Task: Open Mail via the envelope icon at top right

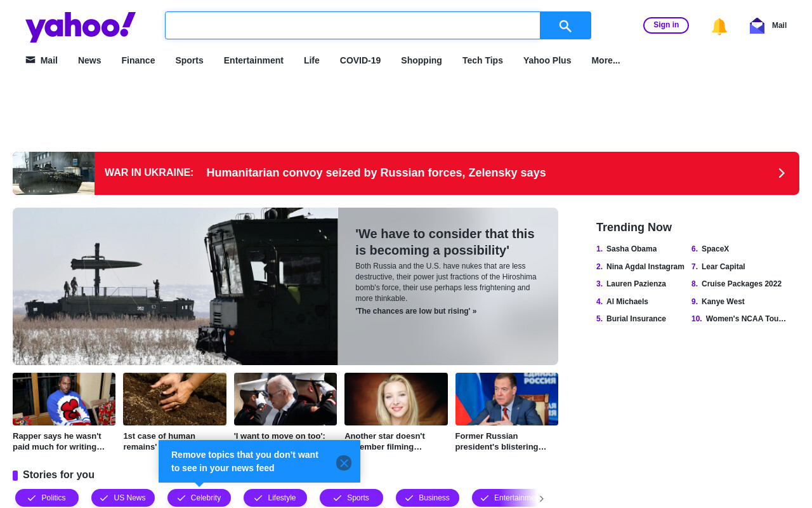Action: [757, 26]
